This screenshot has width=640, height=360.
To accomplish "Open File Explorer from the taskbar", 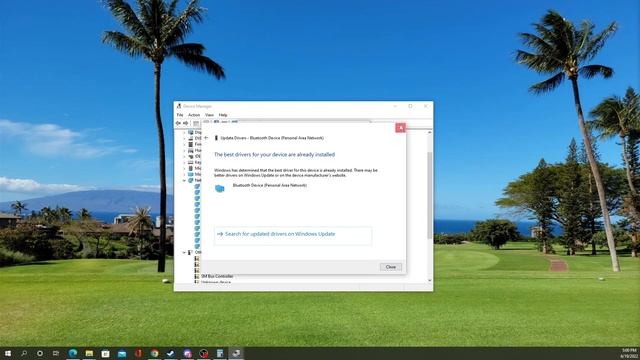I will 89,353.
